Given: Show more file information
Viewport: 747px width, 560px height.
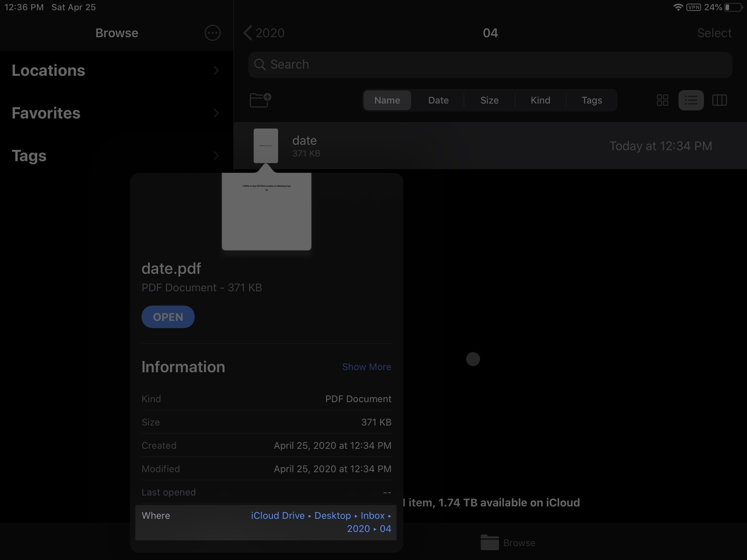Looking at the screenshot, I should click(367, 366).
